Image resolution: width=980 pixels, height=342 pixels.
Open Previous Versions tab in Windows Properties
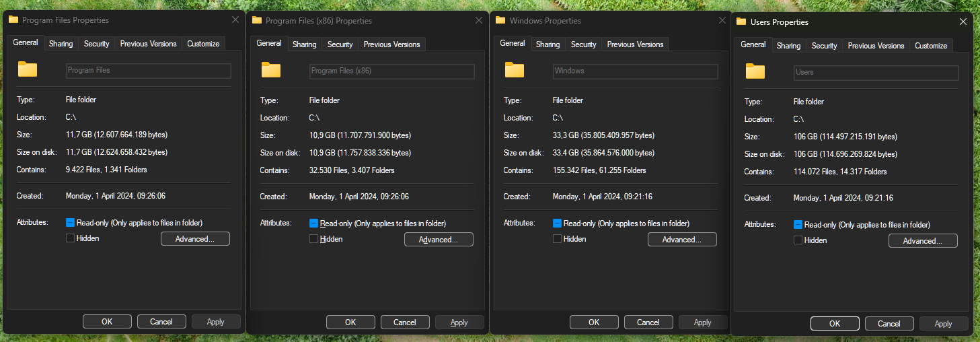[x=635, y=44]
